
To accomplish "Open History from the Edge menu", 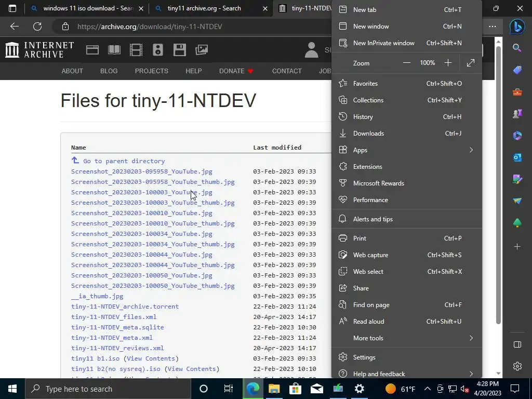I will click(x=406, y=117).
